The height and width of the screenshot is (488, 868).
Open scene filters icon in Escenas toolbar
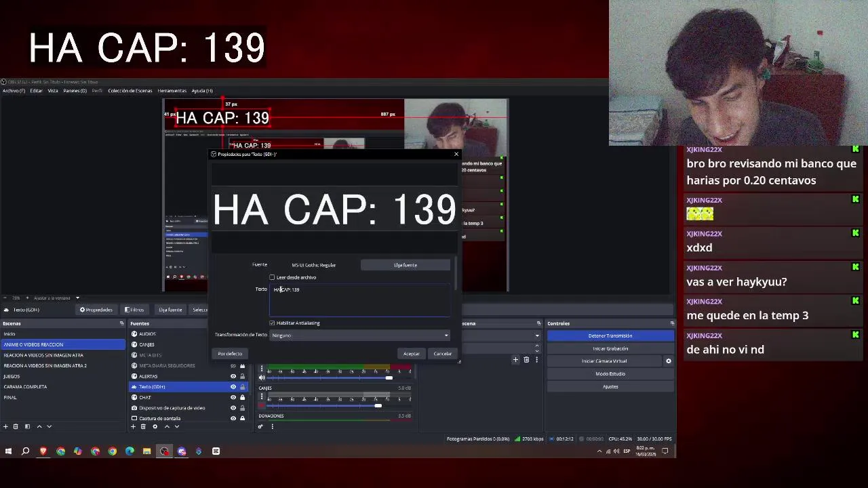27,426
